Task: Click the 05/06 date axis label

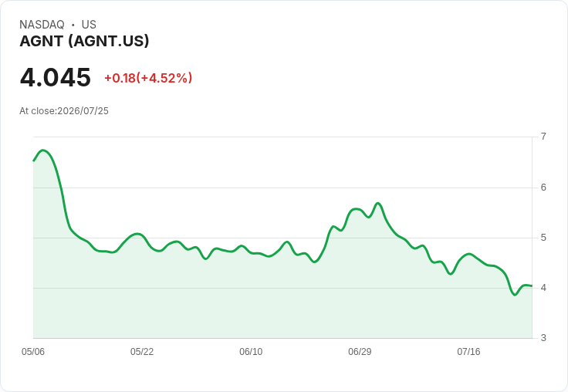Action: click(33, 352)
